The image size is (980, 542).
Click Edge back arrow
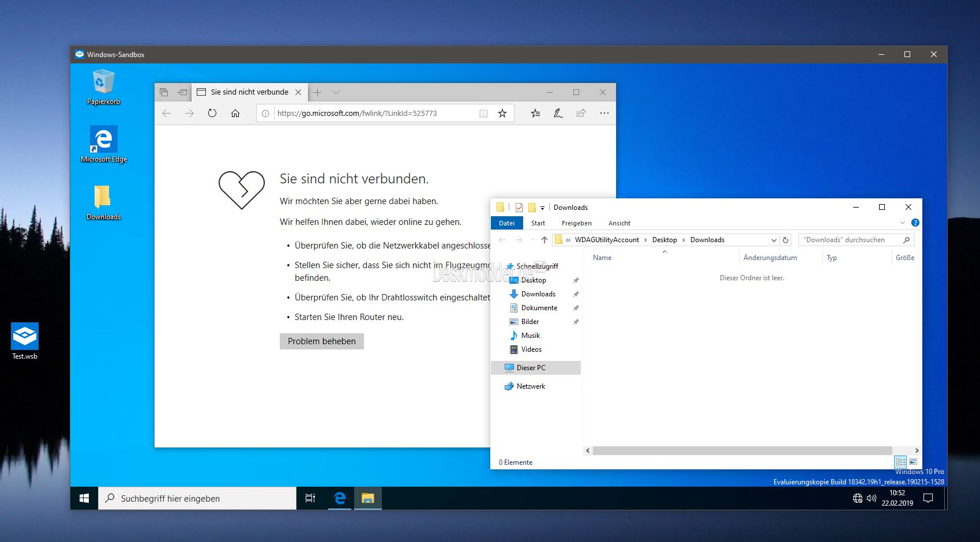(x=167, y=113)
